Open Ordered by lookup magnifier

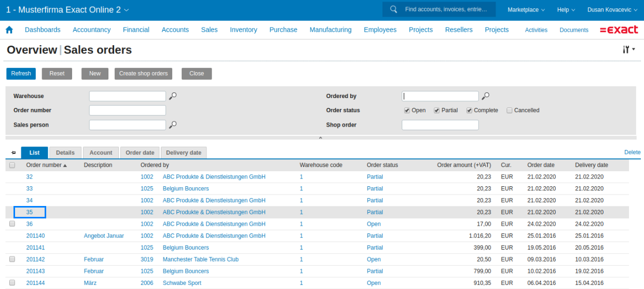(486, 96)
